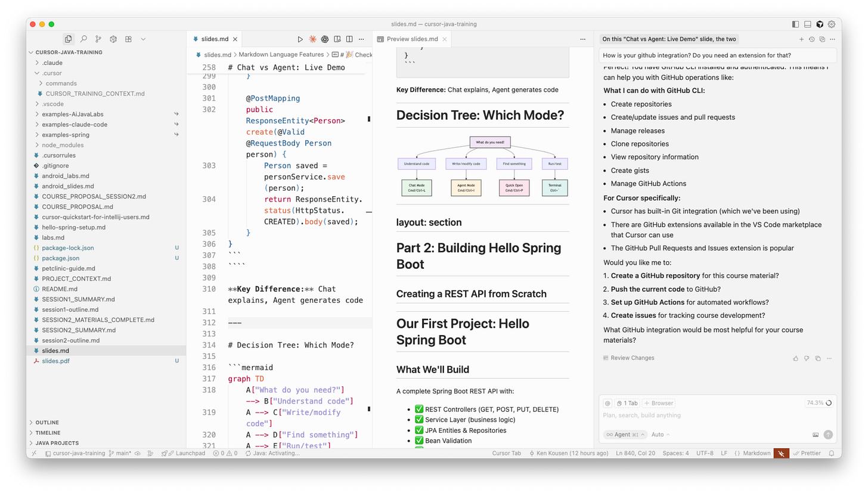Viewport: 868px width, 493px height.
Task: Click Review Changes button
Action: [x=628, y=358]
